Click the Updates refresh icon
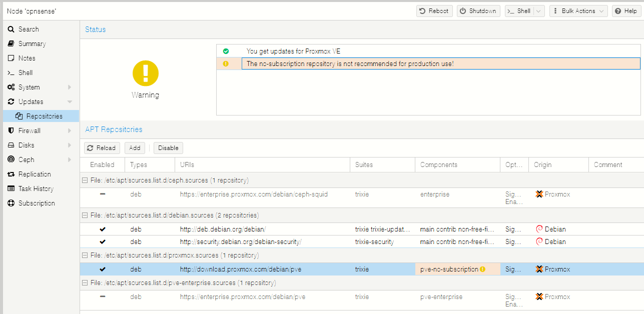 pyautogui.click(x=11, y=101)
